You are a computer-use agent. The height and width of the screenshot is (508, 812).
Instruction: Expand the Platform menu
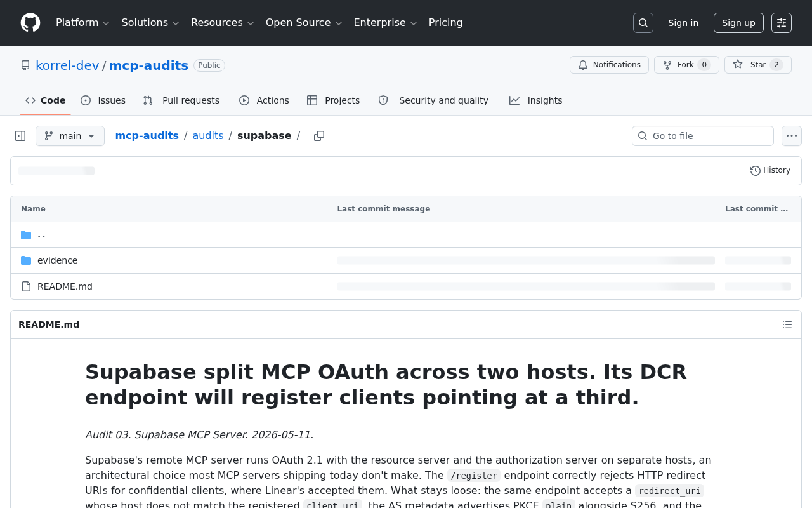tap(82, 23)
